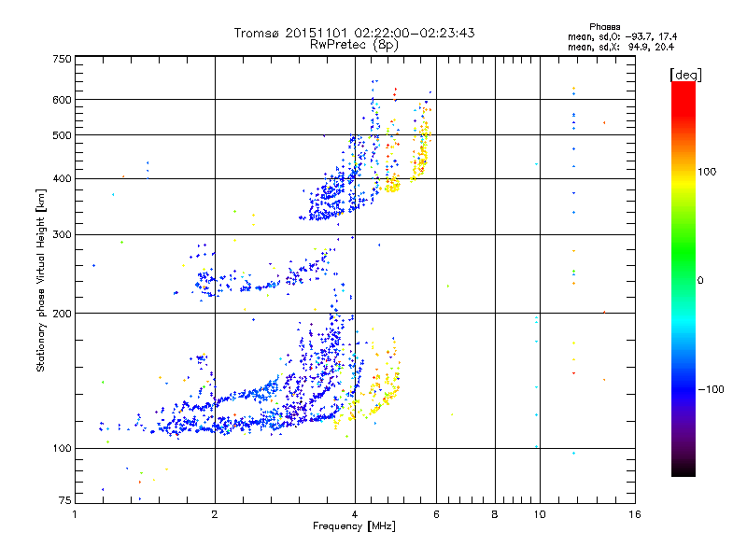The image size is (747, 560).
Task: Click the x-axis tick label '4'
Action: click(355, 514)
